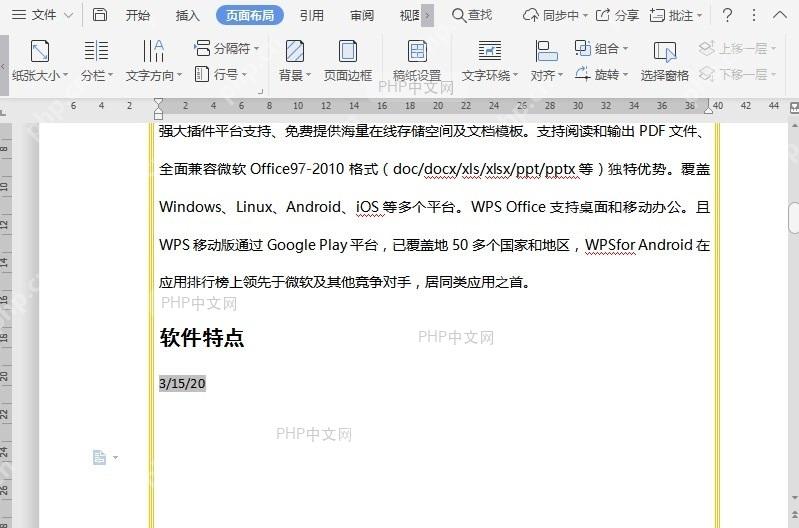
Task: Open the page setup dialog launcher
Action: (260, 92)
